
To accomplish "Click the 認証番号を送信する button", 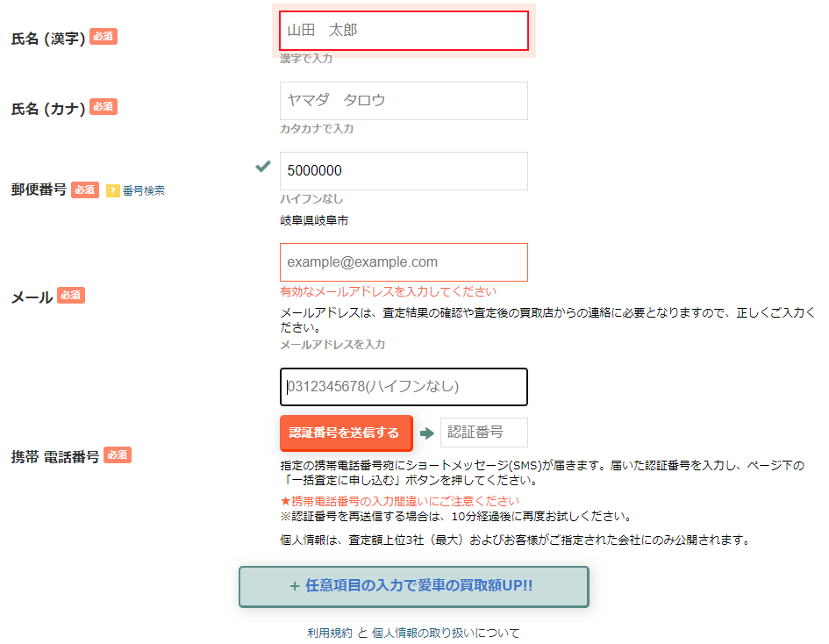I will [x=346, y=433].
